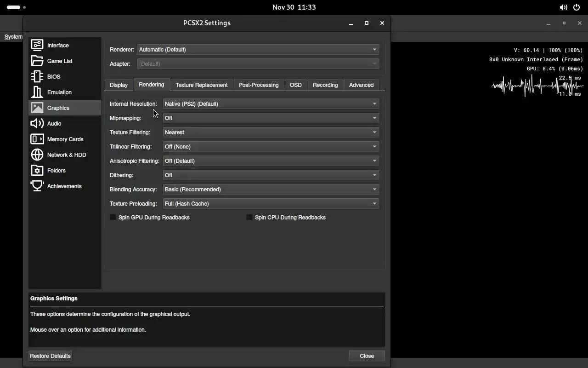Expand the Texture Preloading dropdown
The height and width of the screenshot is (368, 588).
[271, 203]
